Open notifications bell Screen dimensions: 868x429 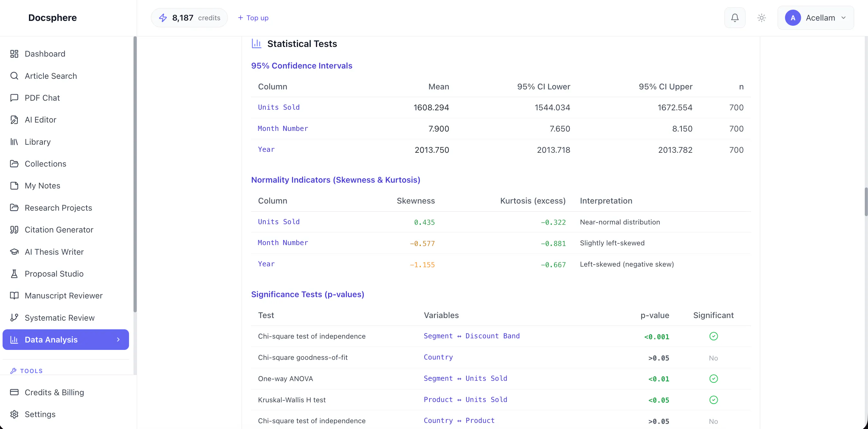pyautogui.click(x=734, y=17)
